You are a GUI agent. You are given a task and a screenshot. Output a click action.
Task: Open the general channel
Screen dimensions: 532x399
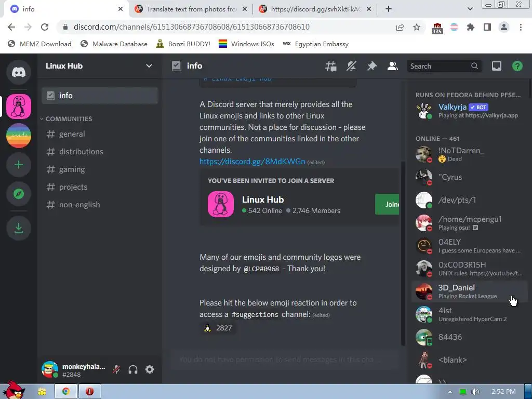pos(100,134)
